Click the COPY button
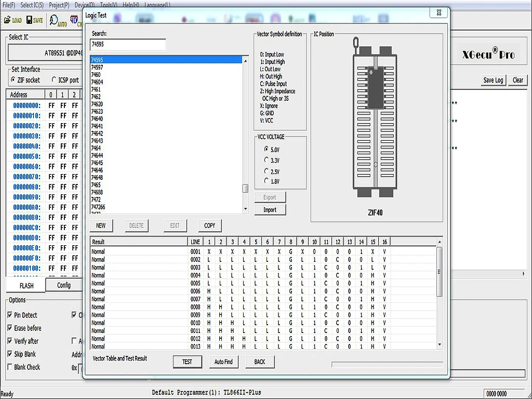 pyautogui.click(x=210, y=225)
